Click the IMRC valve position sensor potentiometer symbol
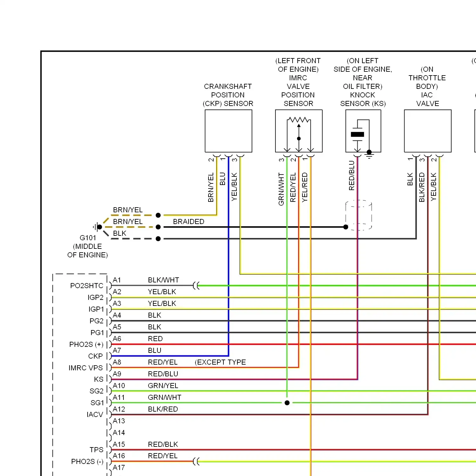476x476 pixels. pyautogui.click(x=299, y=134)
